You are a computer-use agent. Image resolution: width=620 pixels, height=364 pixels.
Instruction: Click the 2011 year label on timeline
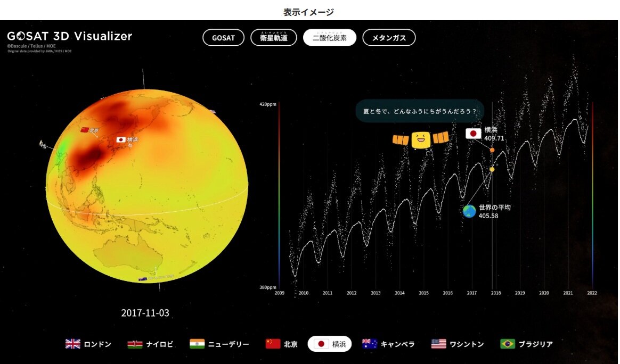coord(328,293)
